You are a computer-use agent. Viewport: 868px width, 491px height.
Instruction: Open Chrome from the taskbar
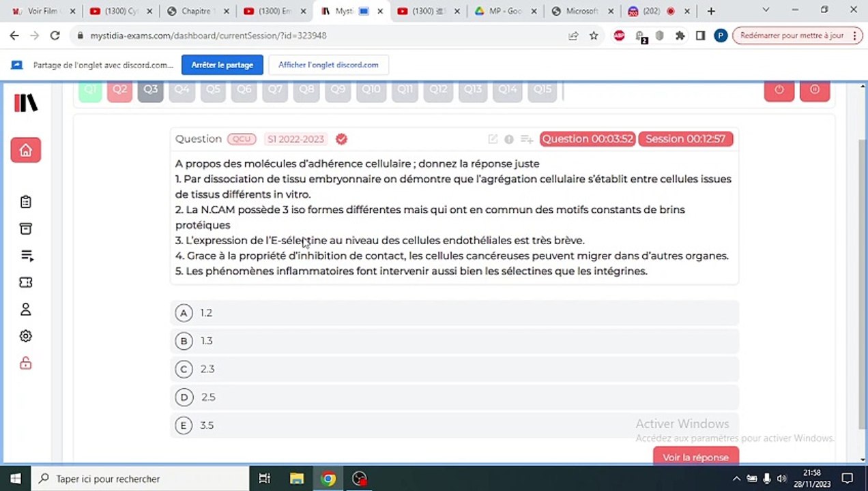pos(328,479)
